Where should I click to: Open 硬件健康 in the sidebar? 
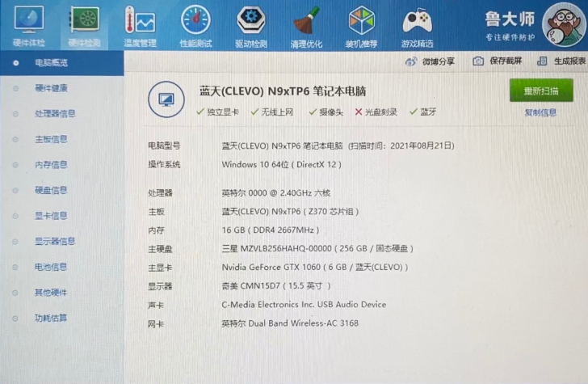click(x=51, y=88)
